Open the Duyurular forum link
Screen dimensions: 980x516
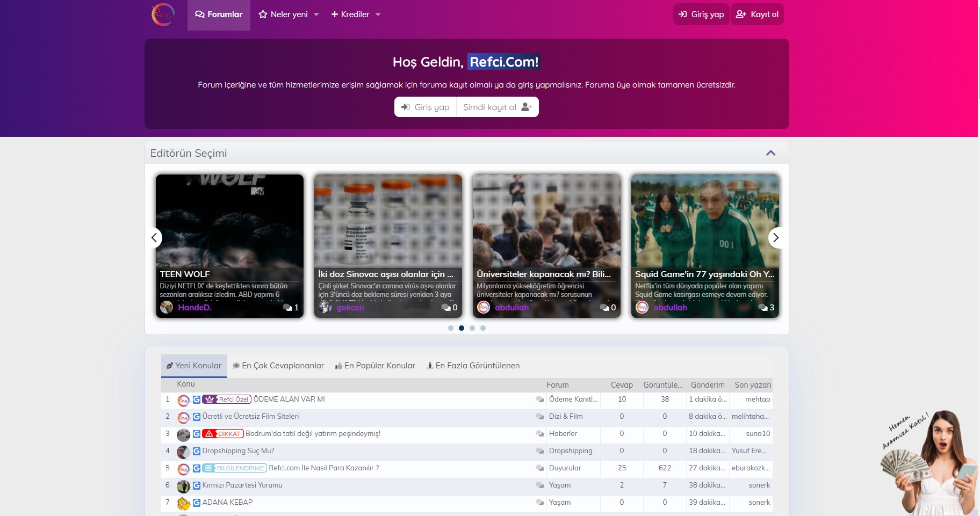565,468
